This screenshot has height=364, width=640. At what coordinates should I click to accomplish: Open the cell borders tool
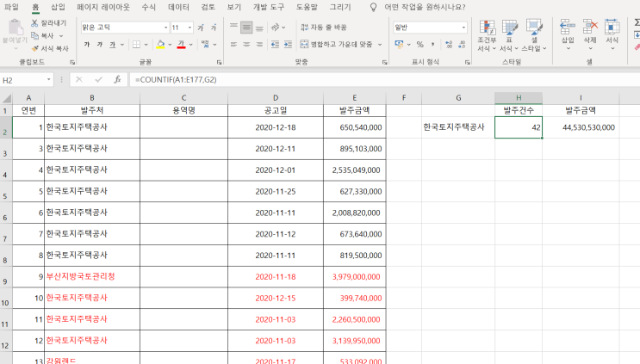pyautogui.click(x=137, y=45)
